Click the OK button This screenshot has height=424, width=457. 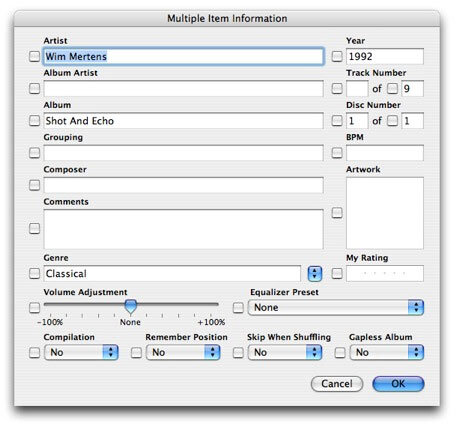(x=398, y=384)
